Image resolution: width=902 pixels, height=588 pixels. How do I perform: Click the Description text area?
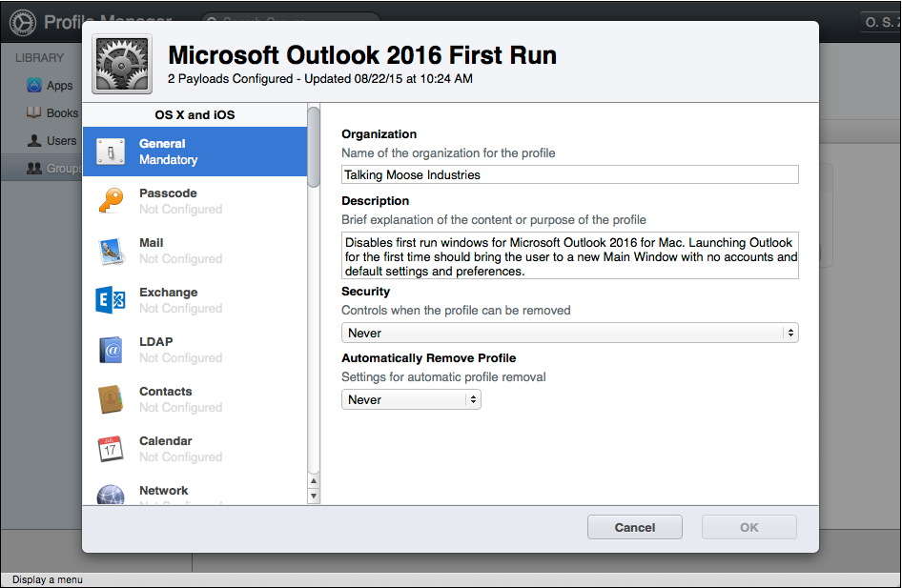point(569,256)
